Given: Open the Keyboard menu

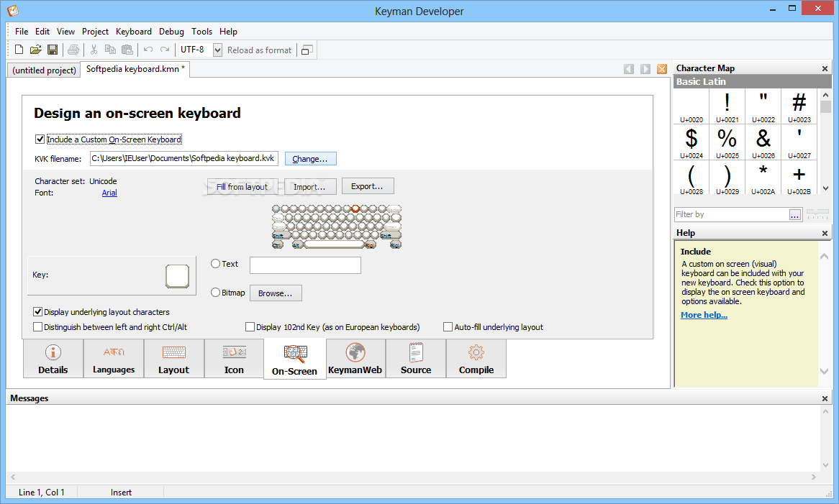Looking at the screenshot, I should coord(134,32).
